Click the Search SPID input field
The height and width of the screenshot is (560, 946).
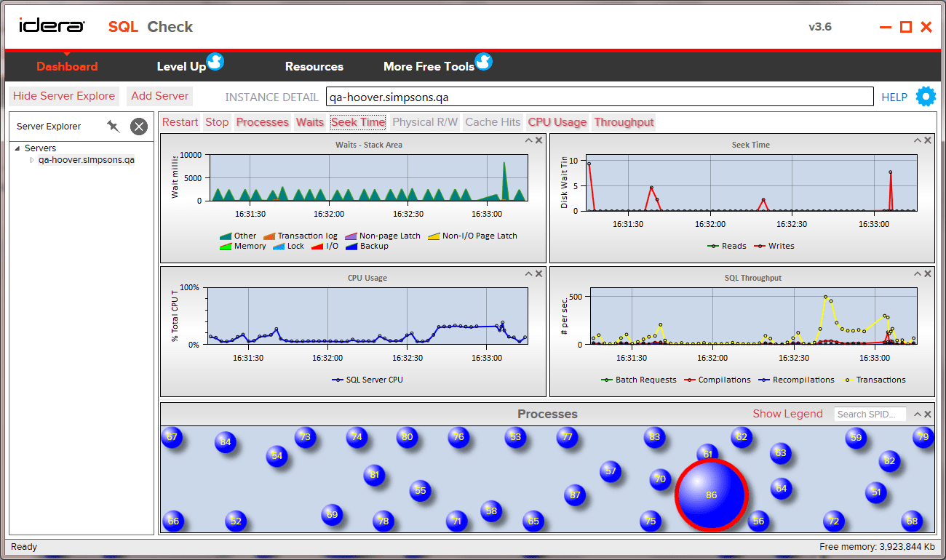[x=870, y=414]
